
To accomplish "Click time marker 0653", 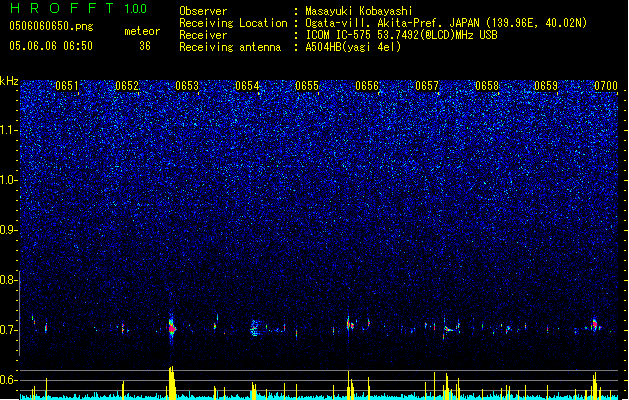I will click(x=187, y=86).
